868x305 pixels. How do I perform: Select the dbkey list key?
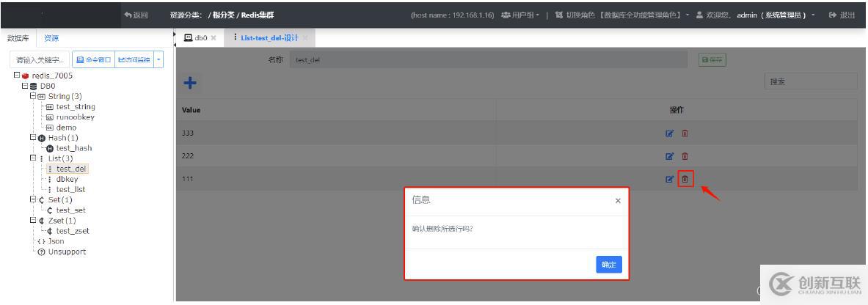(68, 180)
